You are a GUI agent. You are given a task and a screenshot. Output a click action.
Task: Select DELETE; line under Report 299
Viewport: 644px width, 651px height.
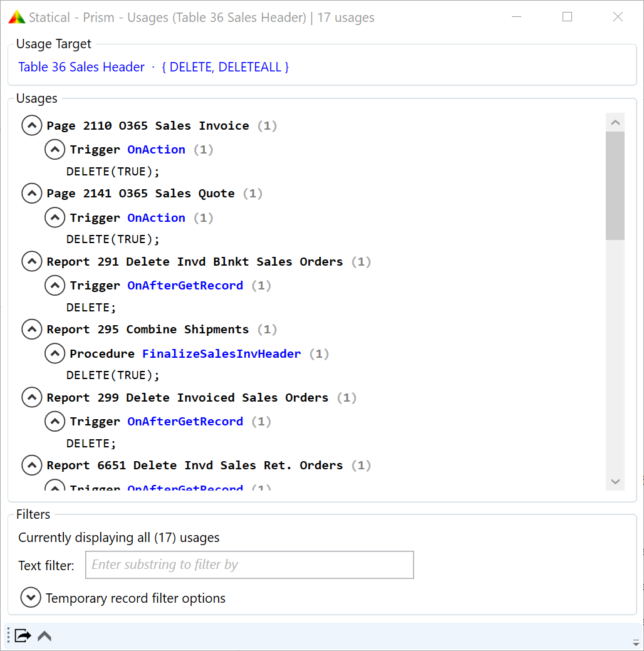coord(91,444)
